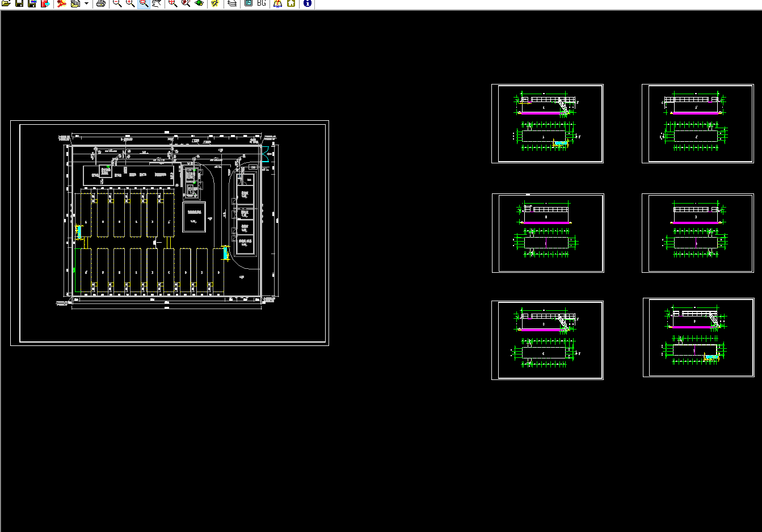Zoom in with the plus magnifier
The image size is (762, 532).
pos(130,3)
